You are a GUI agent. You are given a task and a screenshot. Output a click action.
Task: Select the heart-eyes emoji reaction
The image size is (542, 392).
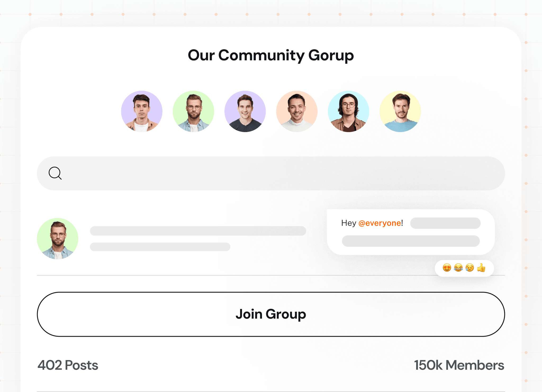click(x=447, y=268)
